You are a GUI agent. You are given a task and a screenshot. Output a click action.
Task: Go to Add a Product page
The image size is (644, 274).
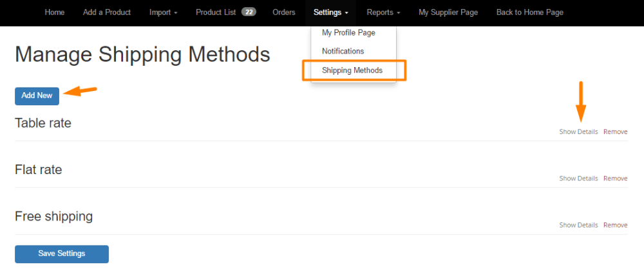coord(107,12)
